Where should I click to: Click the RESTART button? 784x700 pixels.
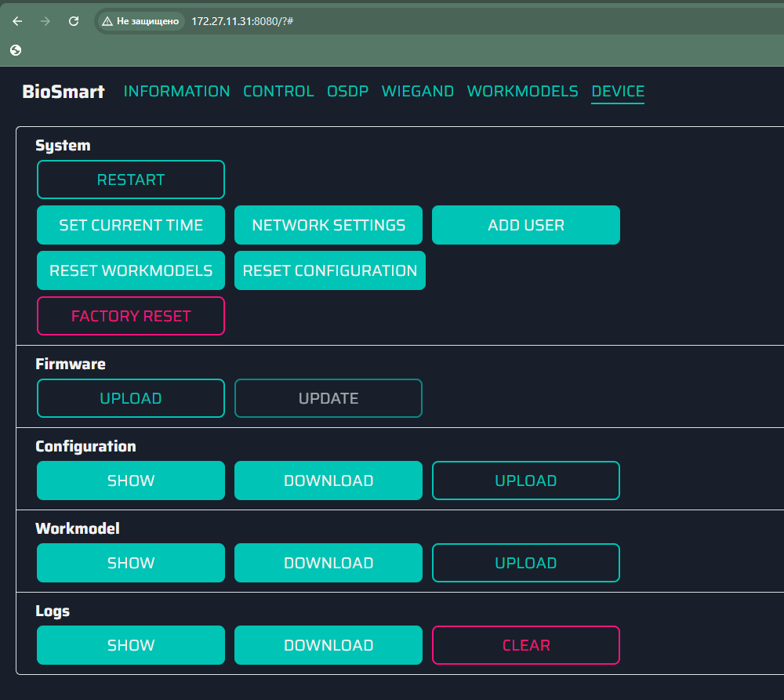[x=131, y=180]
